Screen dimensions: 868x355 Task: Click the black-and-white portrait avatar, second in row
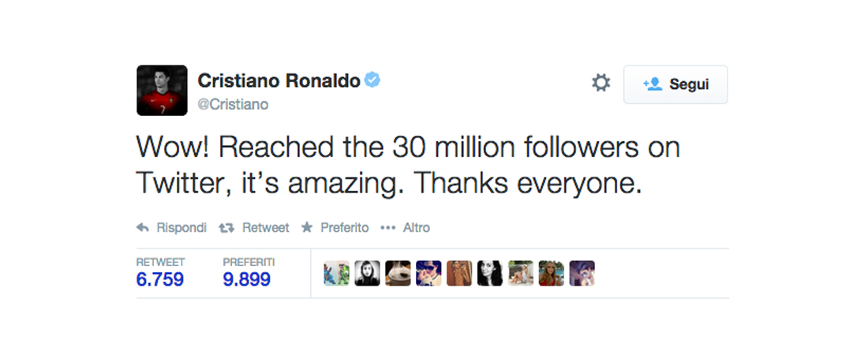pos(367,274)
